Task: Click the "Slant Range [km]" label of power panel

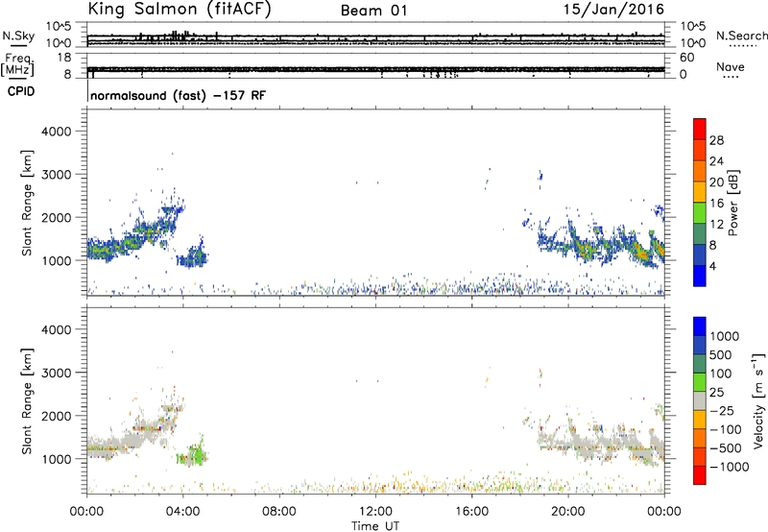Action: click(27, 203)
